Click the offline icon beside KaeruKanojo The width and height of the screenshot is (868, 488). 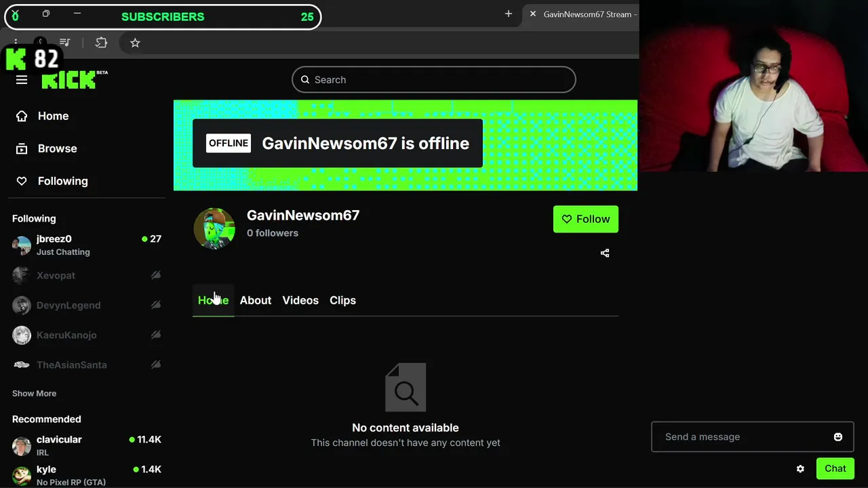coord(156,335)
